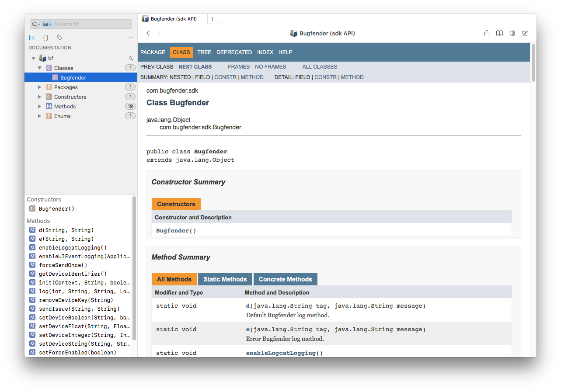Open the e method link in Method Summary

tap(248, 330)
